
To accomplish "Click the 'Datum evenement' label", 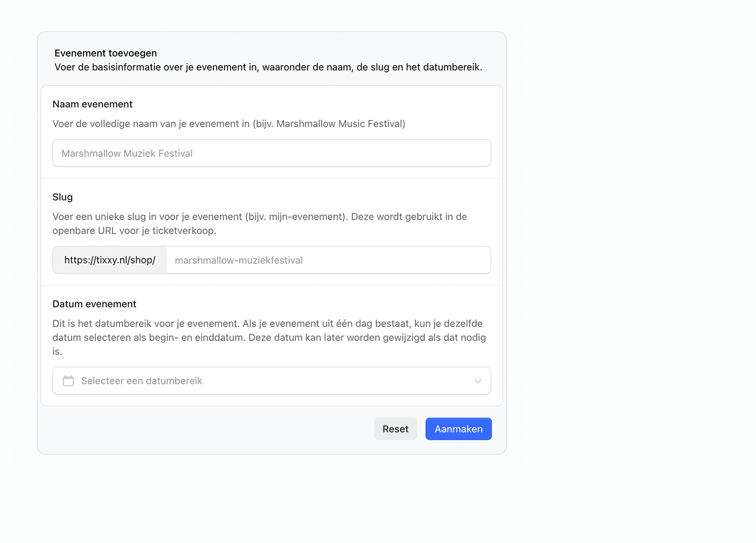I will point(94,304).
